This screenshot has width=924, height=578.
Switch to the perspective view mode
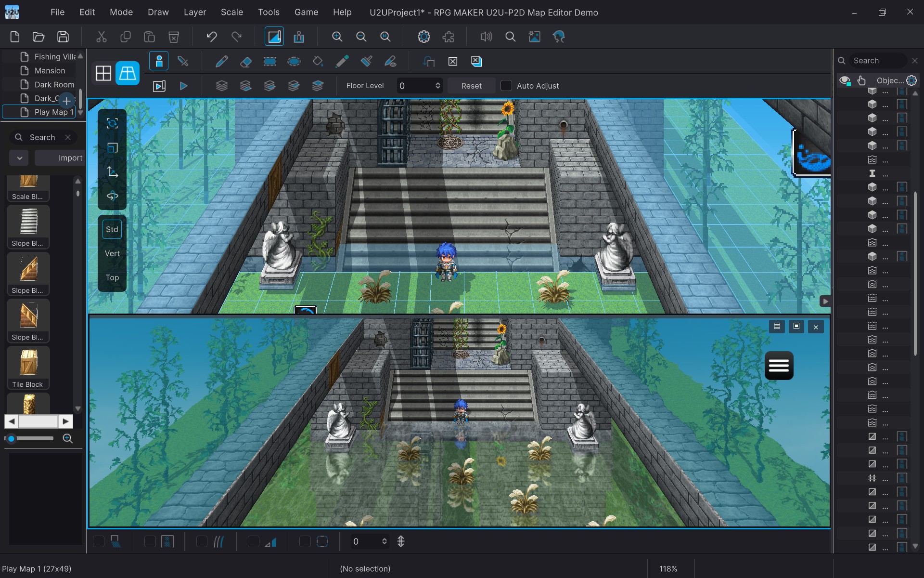(128, 73)
